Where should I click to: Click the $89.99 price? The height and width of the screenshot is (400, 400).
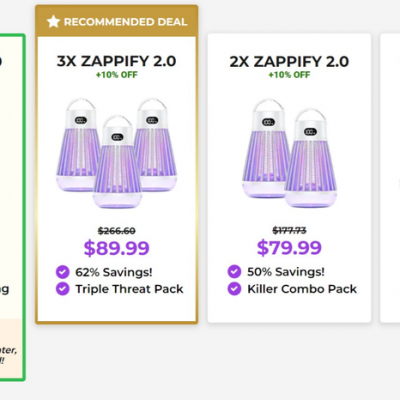tap(116, 248)
